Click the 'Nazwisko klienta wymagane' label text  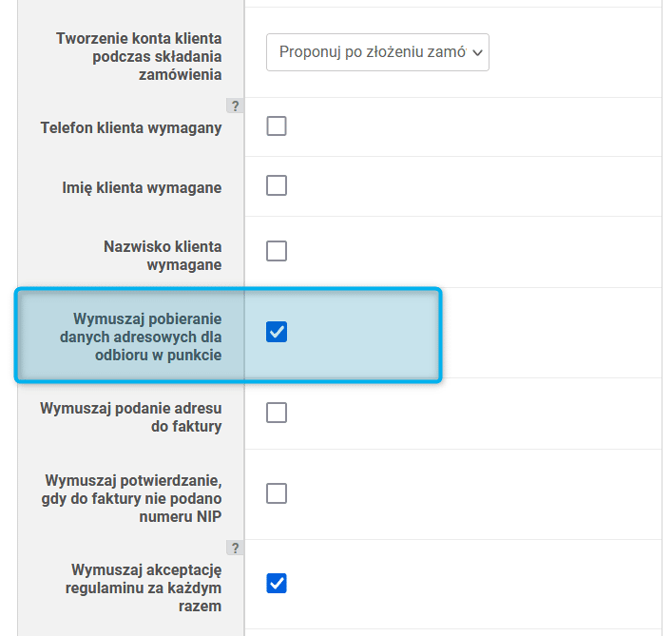click(x=163, y=256)
